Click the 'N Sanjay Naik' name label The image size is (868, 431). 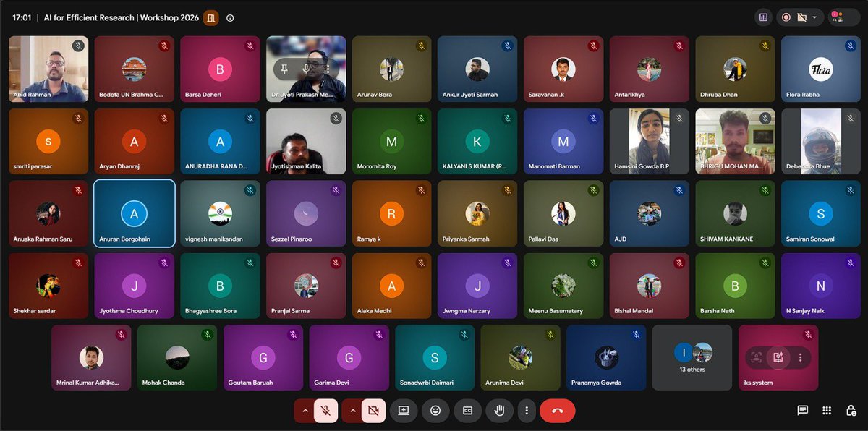[805, 311]
